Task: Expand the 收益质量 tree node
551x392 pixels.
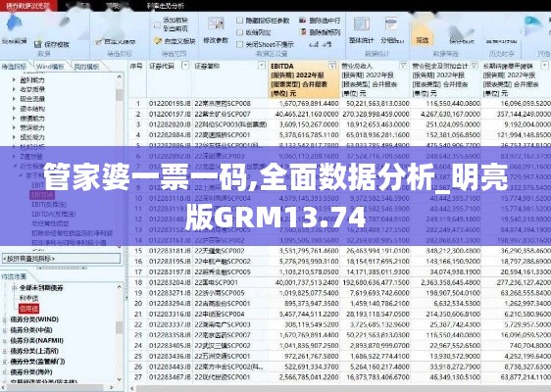Action: [14, 89]
